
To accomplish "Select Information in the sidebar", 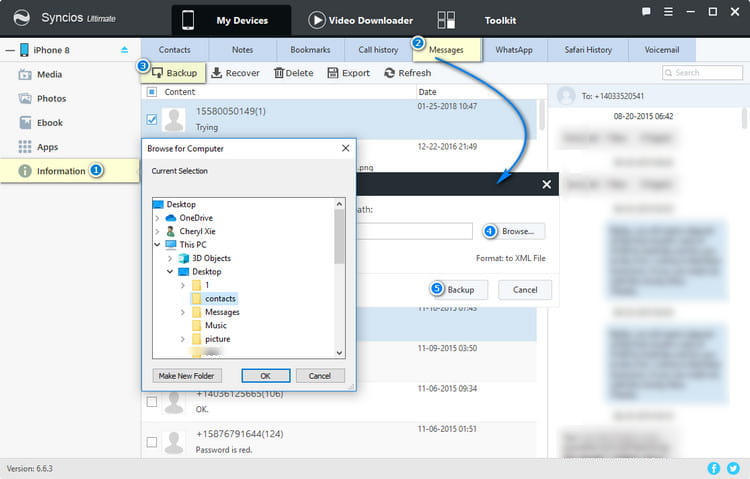I will pos(69,171).
